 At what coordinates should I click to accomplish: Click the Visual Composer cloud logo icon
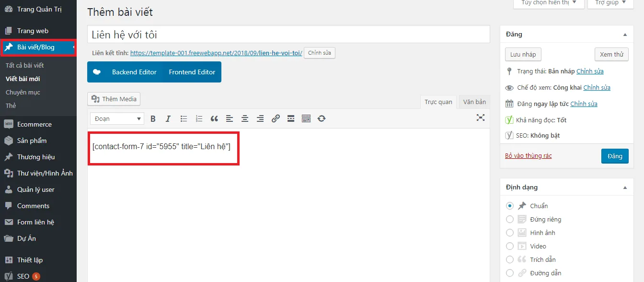97,72
